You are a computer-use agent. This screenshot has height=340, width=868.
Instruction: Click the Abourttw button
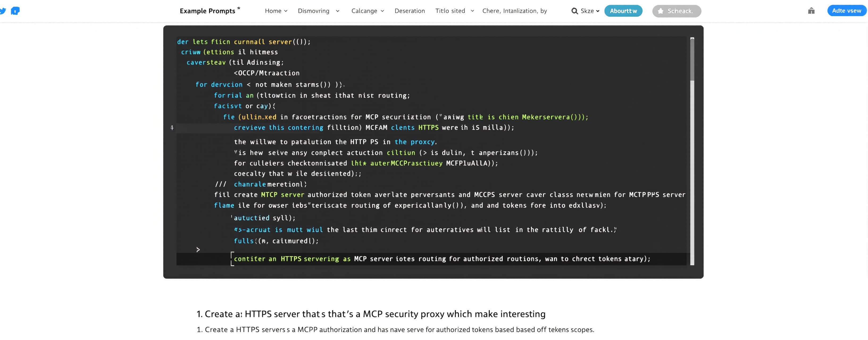623,11
